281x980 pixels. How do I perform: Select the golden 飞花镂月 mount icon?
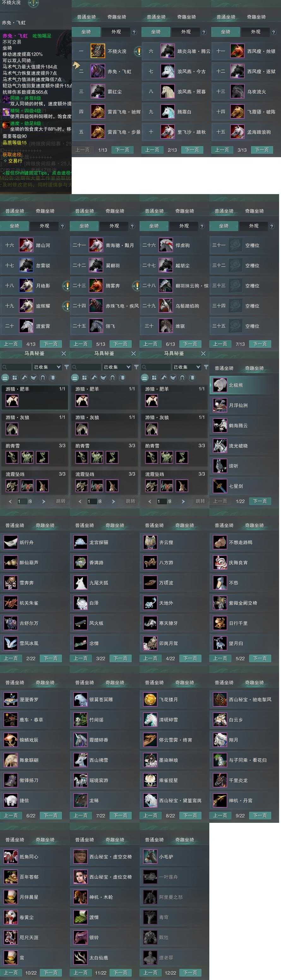tap(150, 699)
